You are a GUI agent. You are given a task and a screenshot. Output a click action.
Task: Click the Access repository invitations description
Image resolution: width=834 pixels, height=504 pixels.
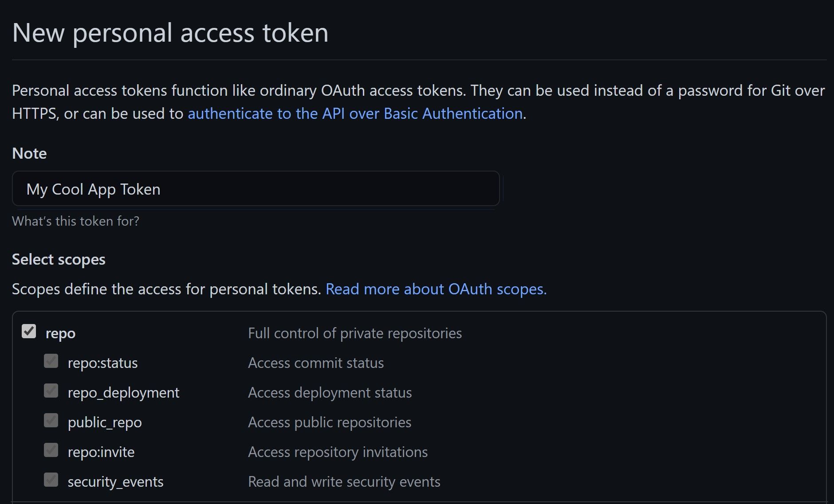click(x=338, y=452)
